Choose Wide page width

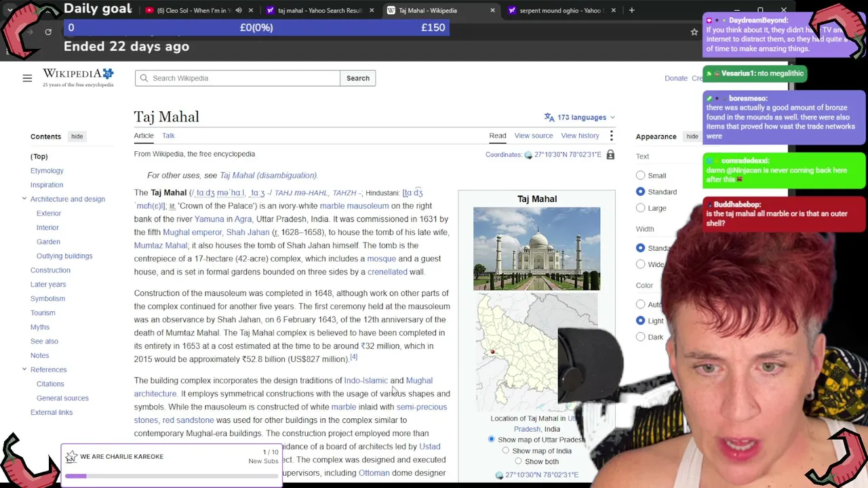click(x=640, y=264)
